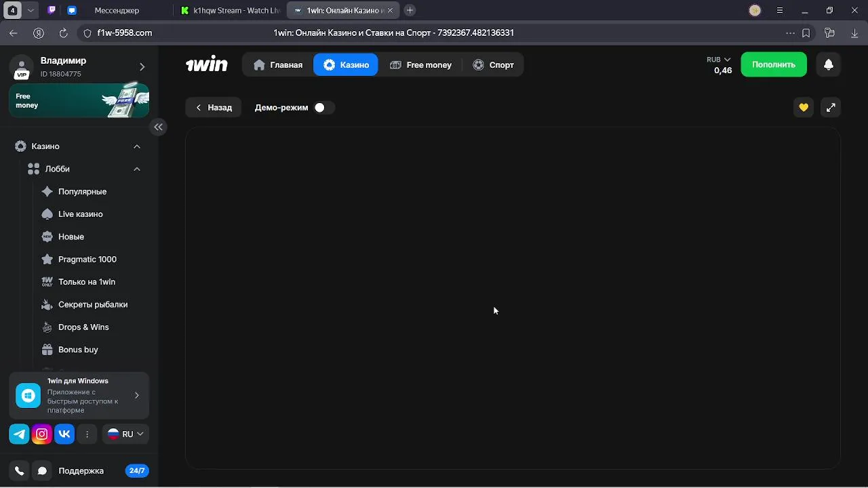
Task: Click the Секреты рыбалки fishing icon
Action: (x=47, y=304)
